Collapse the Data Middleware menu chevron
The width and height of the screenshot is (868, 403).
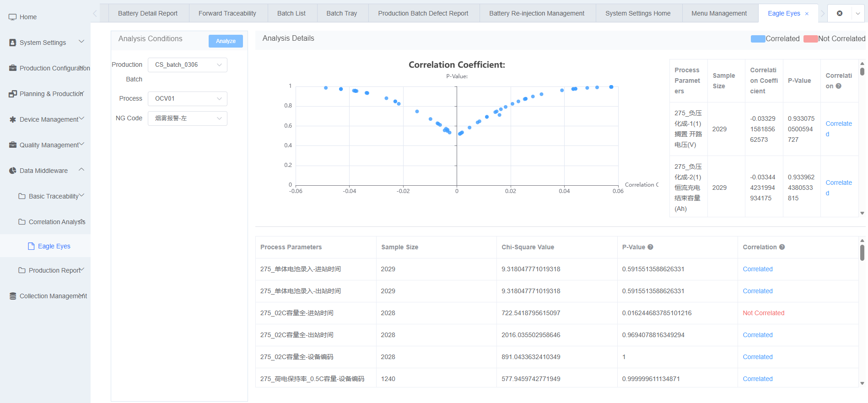click(81, 170)
